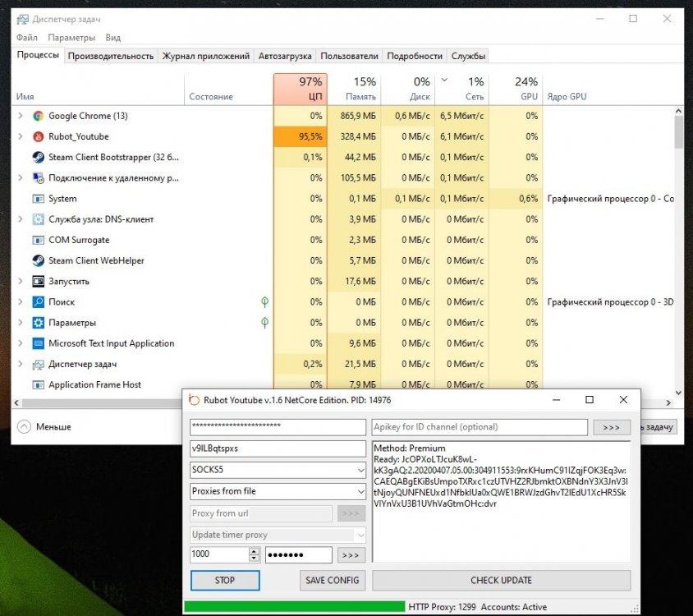Click the Steam Client Bootstrapper icon

click(x=38, y=157)
